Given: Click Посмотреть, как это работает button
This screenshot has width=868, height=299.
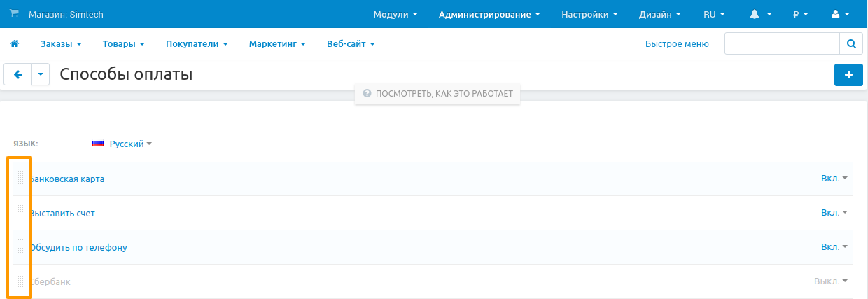Looking at the screenshot, I should coord(437,93).
